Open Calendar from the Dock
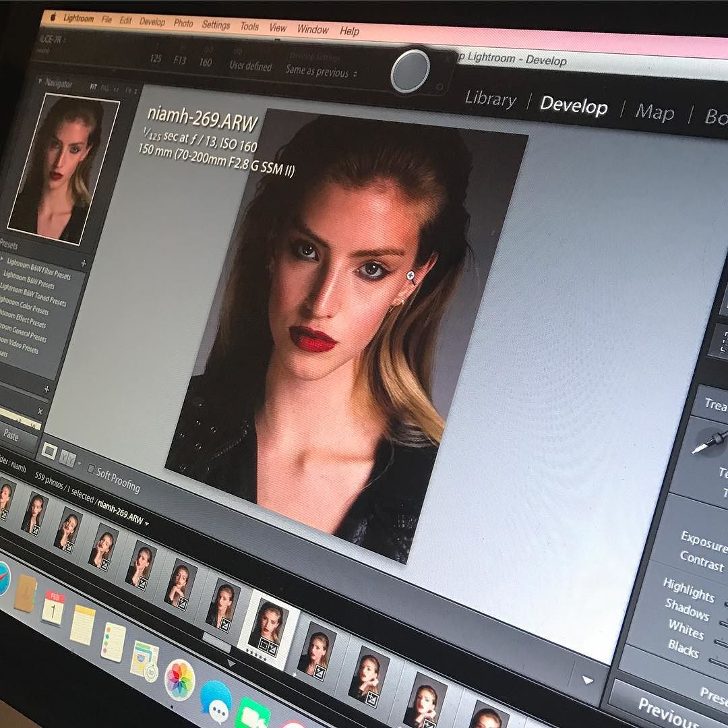This screenshot has width=728, height=728. (53, 608)
